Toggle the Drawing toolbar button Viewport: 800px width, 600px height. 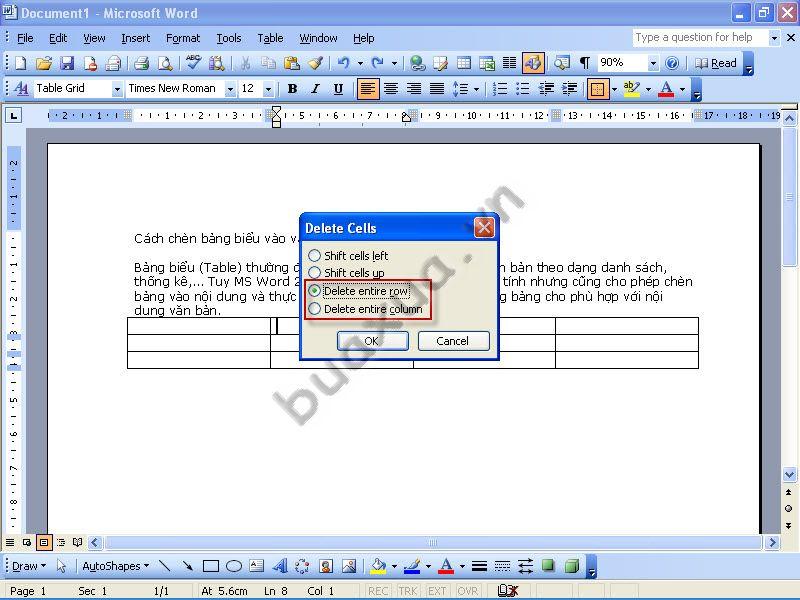pos(533,63)
